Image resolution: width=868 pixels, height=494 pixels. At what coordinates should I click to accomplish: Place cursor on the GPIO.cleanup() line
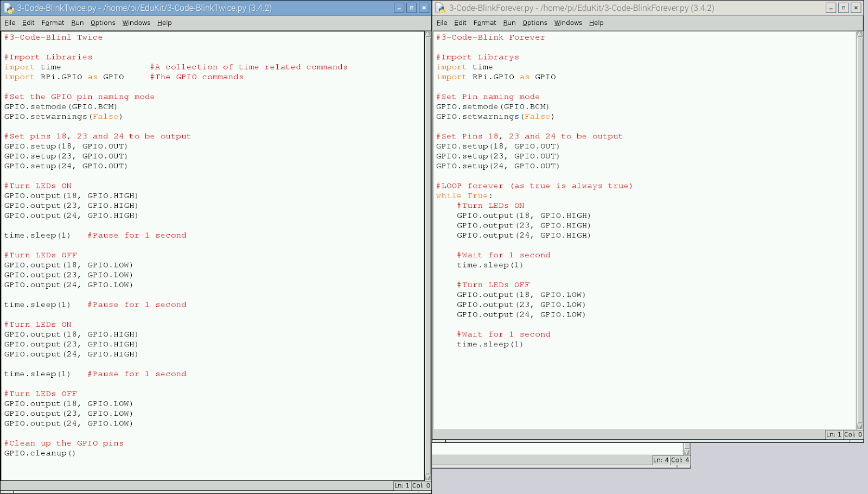click(37, 453)
